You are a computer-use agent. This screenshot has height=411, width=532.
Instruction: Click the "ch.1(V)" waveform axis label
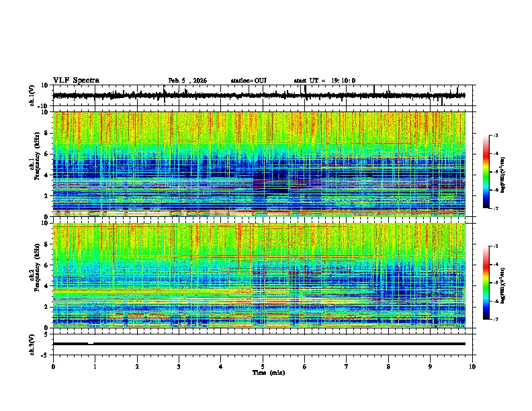click(x=32, y=95)
